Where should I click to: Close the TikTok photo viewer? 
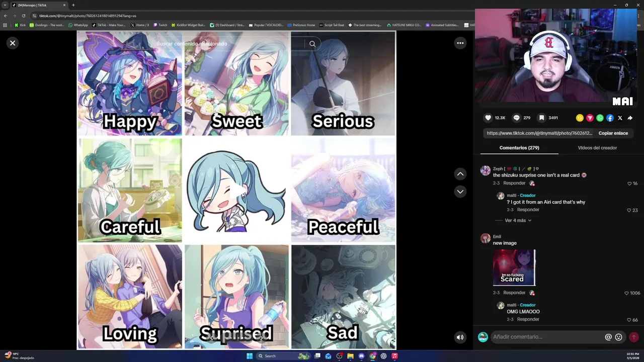click(13, 43)
